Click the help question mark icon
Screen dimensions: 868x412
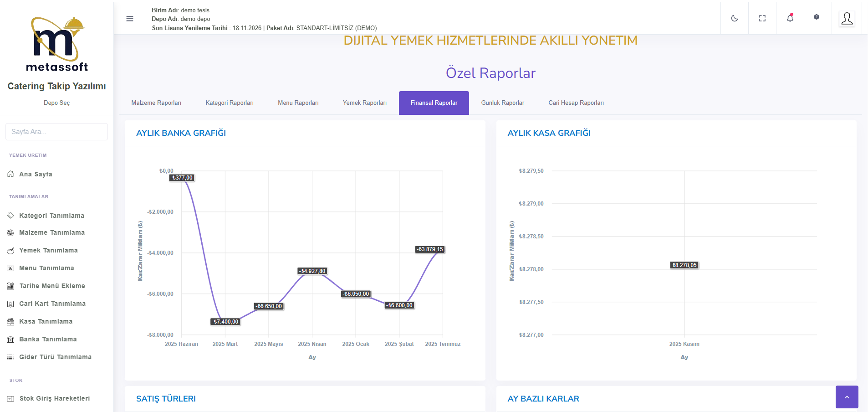[x=817, y=17]
